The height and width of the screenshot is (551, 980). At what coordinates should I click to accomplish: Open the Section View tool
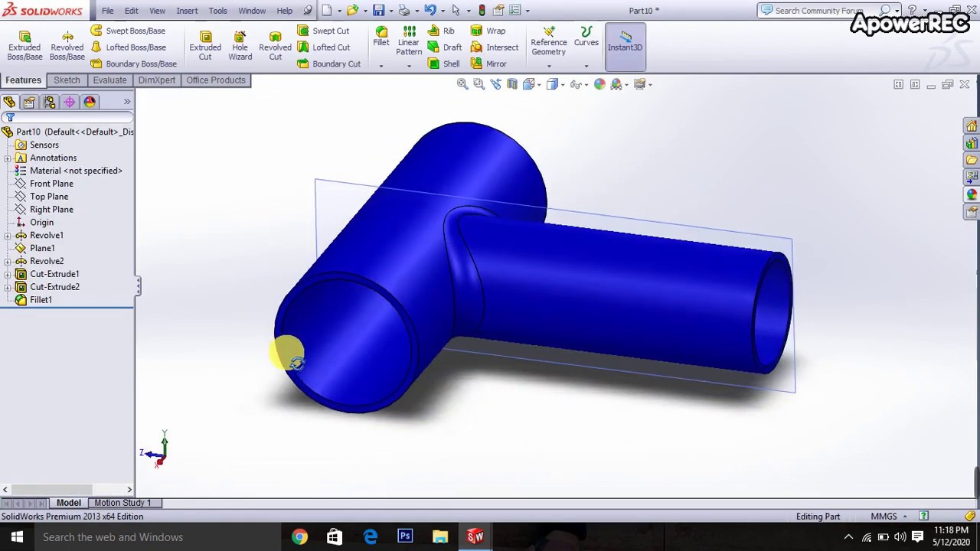pos(512,84)
